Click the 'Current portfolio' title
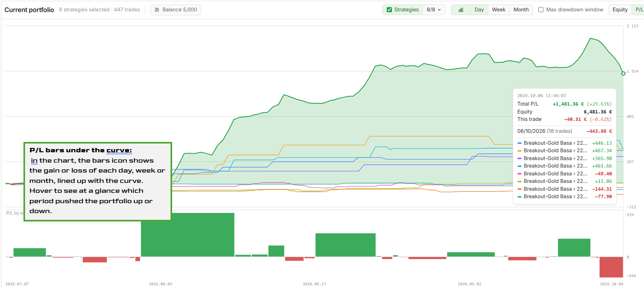This screenshot has height=293, width=644. pyautogui.click(x=29, y=10)
